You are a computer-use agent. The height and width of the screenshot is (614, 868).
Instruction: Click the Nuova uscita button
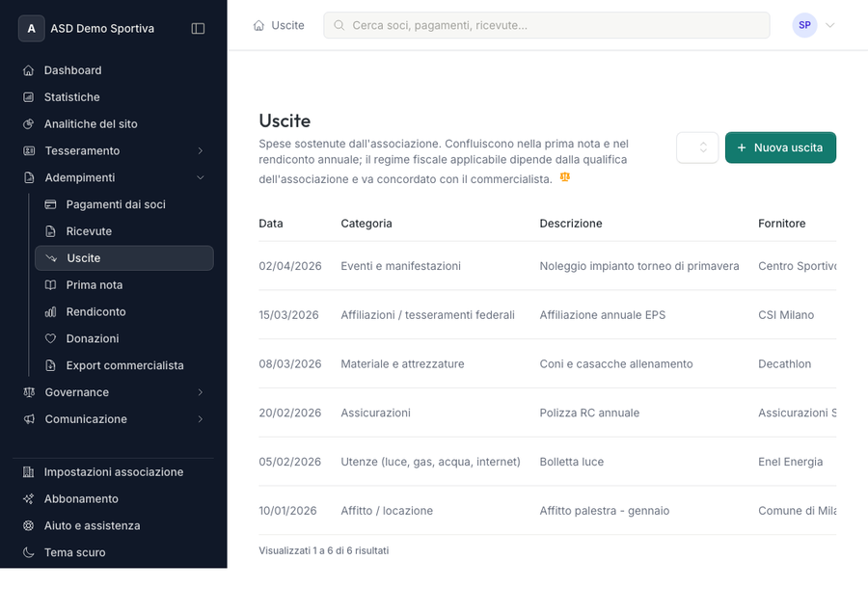click(x=780, y=147)
